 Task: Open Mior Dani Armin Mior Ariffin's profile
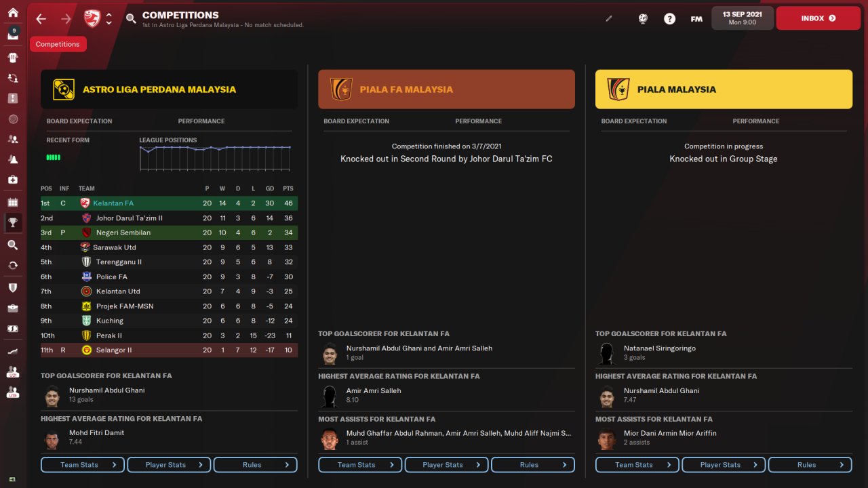click(670, 433)
